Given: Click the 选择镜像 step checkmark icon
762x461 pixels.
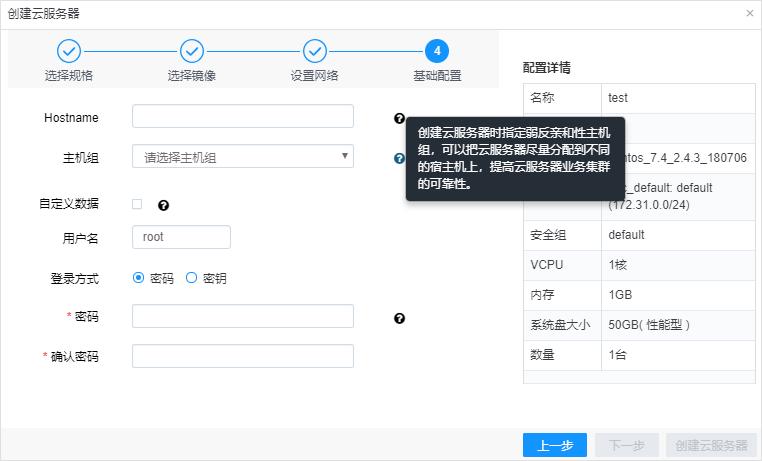Looking at the screenshot, I should click(x=192, y=51).
